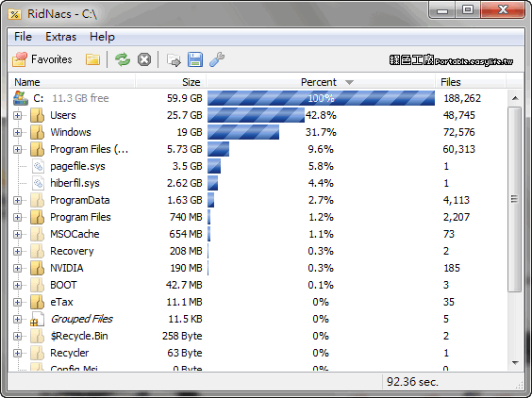Screen dimensions: 532x398
Task: Open the Favorites heart icon
Action: coord(20,59)
